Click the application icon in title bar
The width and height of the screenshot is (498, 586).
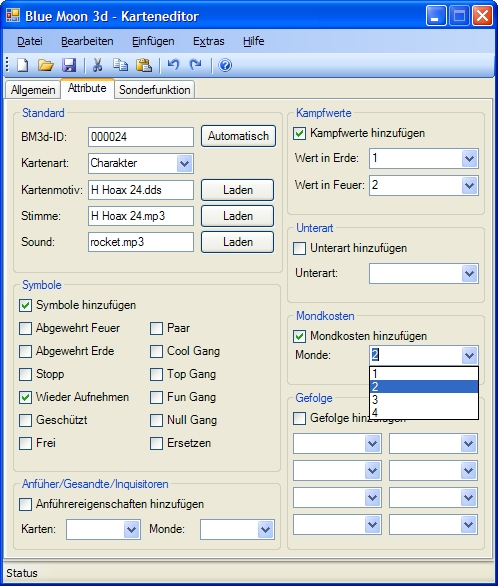coord(13,16)
